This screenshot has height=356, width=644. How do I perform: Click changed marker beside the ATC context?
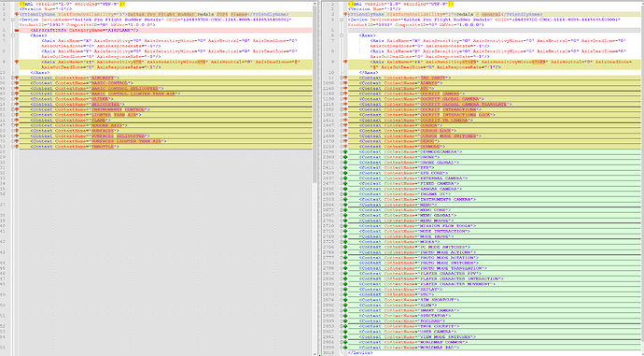345,89
